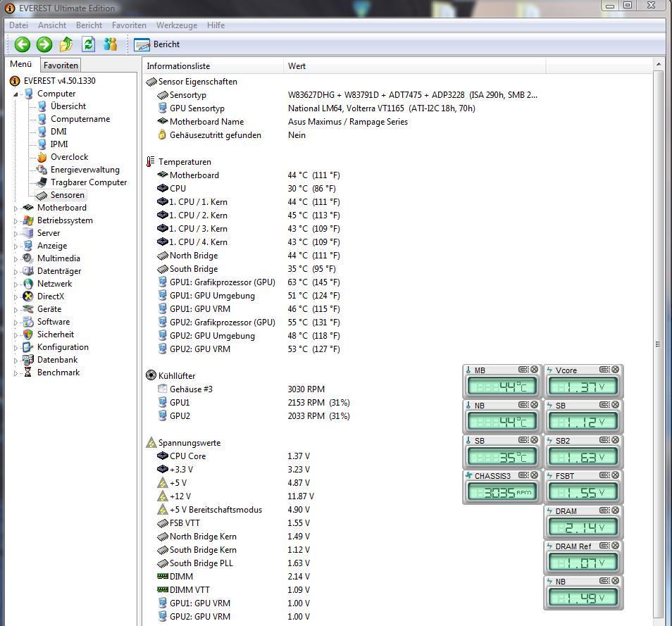Image resolution: width=672 pixels, height=626 pixels.
Task: Click the Betriebssystem Windows flag icon
Action: (x=28, y=220)
